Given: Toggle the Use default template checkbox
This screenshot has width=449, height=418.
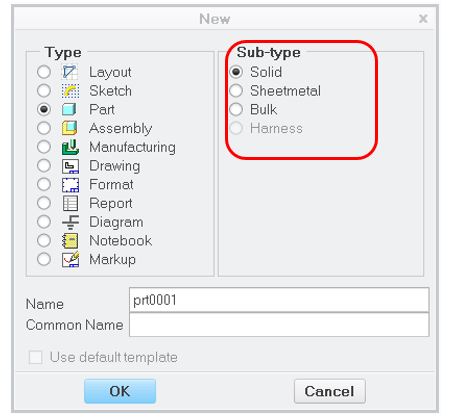Looking at the screenshot, I should [x=36, y=357].
